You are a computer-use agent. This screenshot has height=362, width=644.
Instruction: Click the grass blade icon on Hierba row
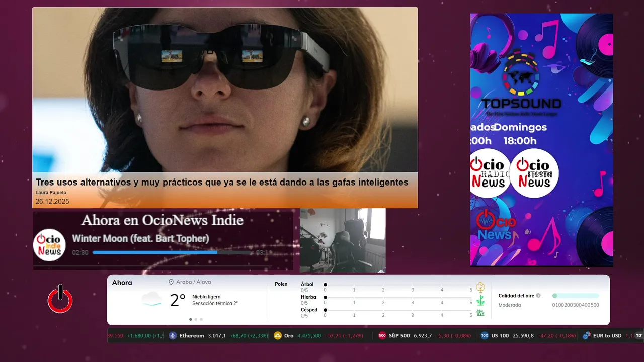pos(480,300)
